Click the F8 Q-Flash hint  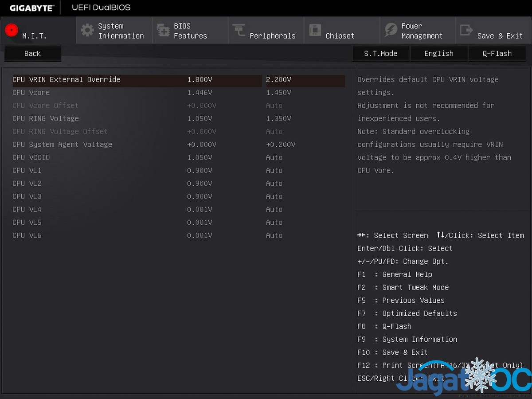(384, 326)
